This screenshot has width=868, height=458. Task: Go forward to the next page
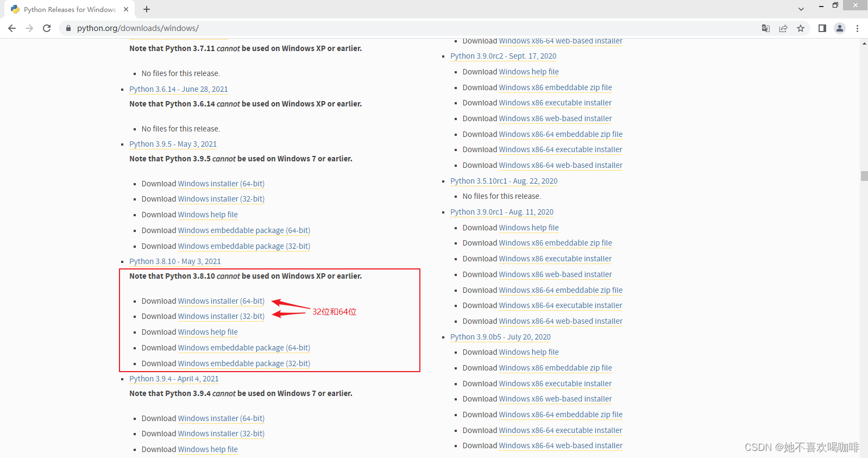[x=29, y=28]
